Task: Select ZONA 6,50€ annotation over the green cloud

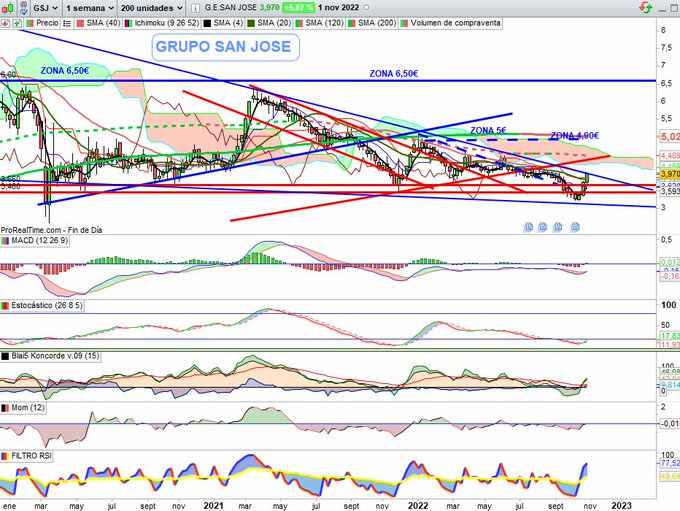Action: [65, 70]
